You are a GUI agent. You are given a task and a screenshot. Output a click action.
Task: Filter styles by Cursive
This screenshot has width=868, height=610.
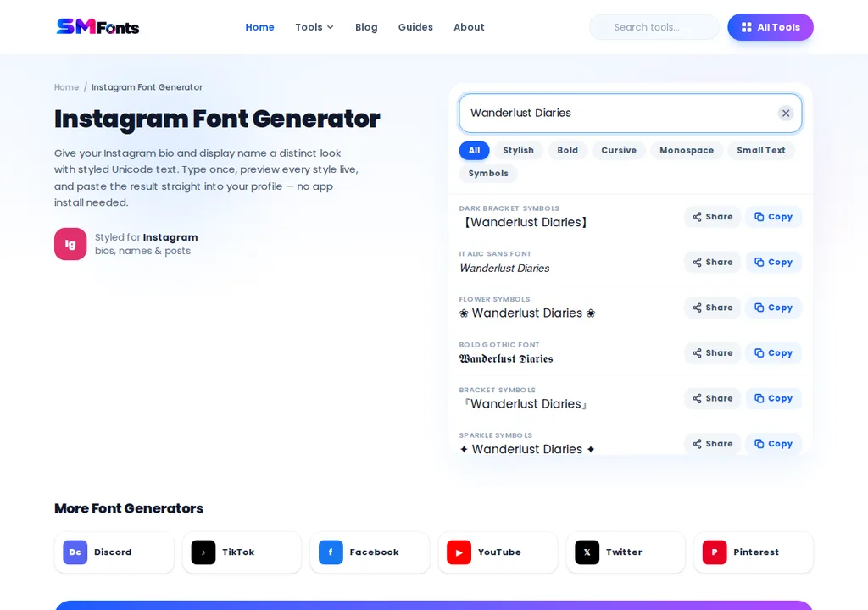(619, 151)
